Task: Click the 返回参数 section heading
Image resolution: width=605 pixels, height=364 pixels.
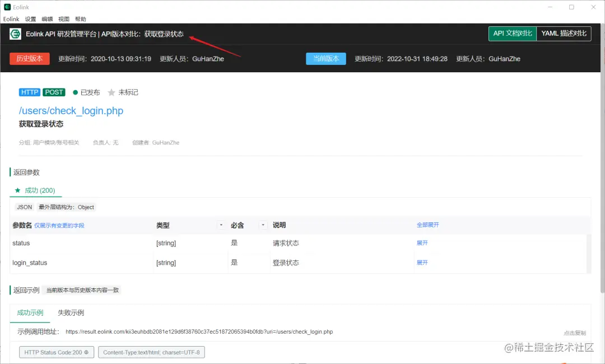Action: point(26,172)
